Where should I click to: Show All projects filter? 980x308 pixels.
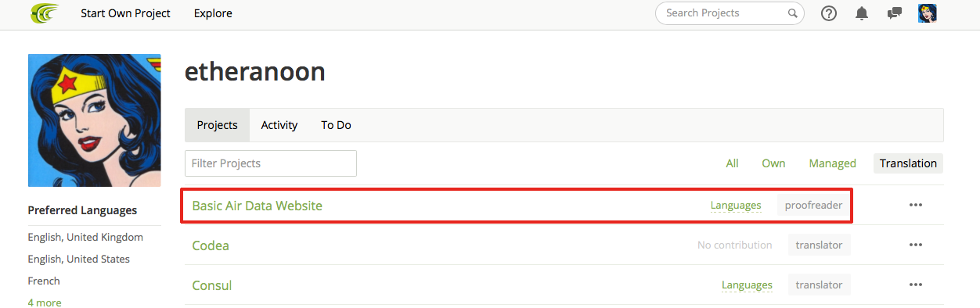pos(733,163)
